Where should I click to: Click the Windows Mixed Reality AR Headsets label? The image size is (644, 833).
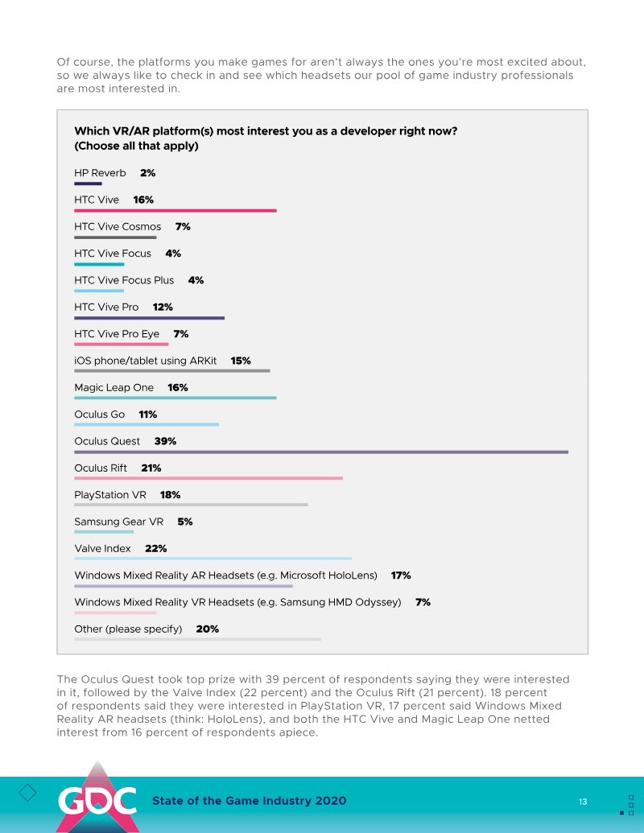[225, 575]
